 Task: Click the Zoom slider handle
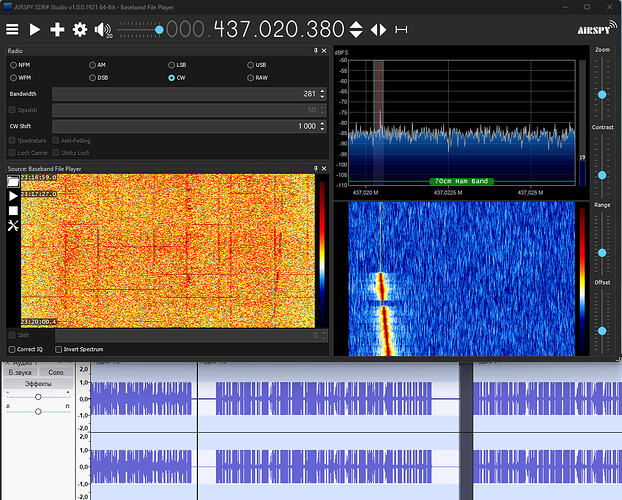click(x=602, y=94)
